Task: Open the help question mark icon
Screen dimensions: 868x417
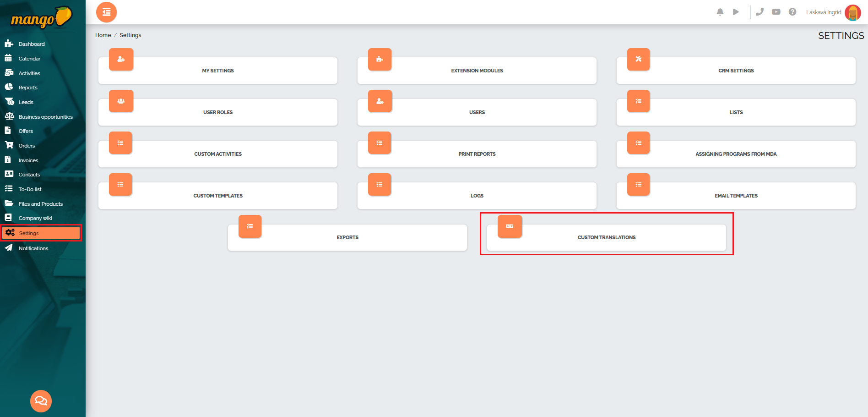Action: point(792,12)
